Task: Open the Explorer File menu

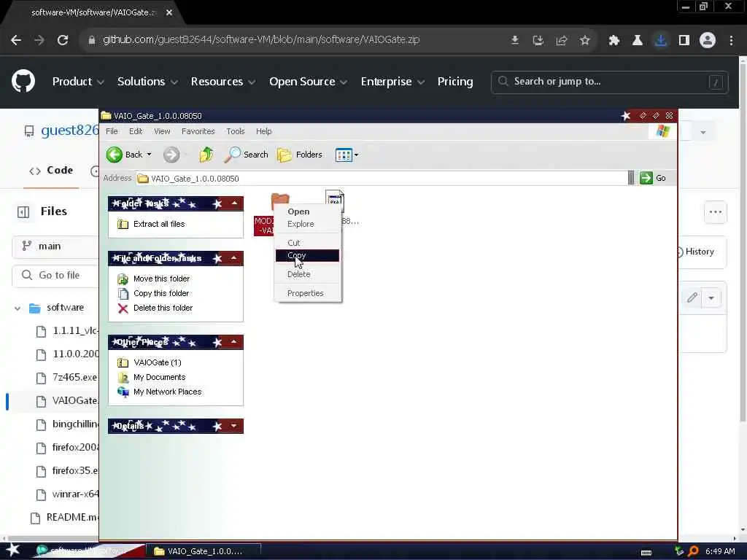Action: point(112,131)
